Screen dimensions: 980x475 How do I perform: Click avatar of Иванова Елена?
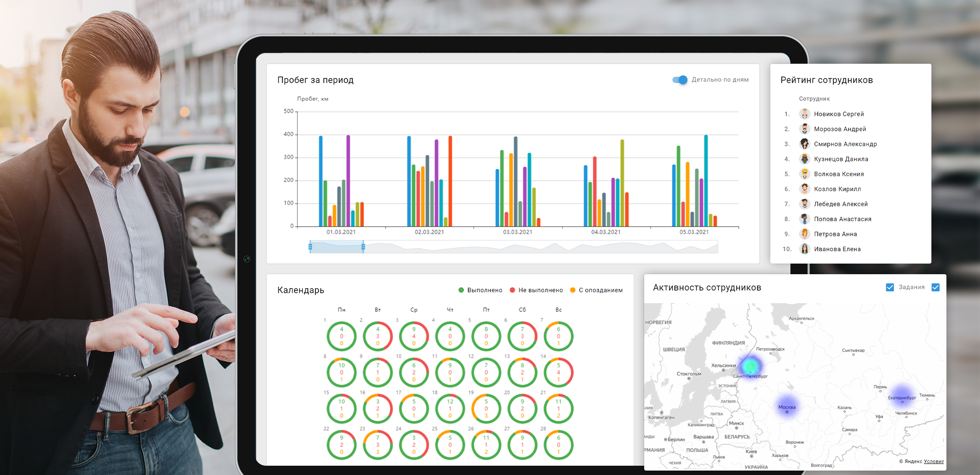coord(805,249)
